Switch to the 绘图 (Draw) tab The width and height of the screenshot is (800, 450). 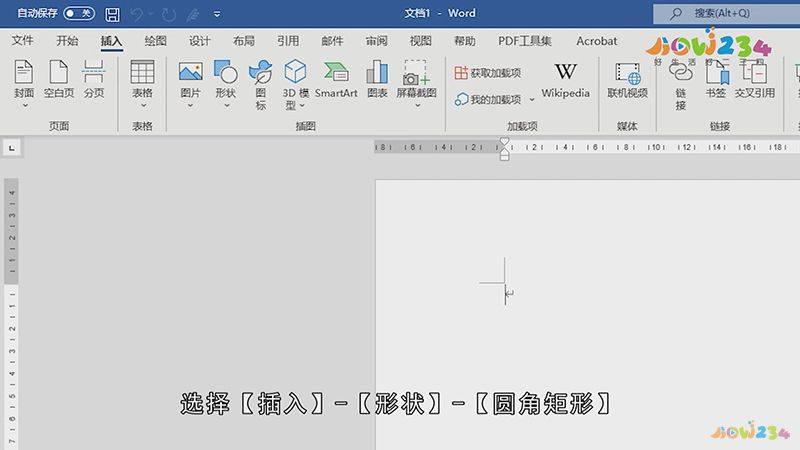(x=155, y=41)
